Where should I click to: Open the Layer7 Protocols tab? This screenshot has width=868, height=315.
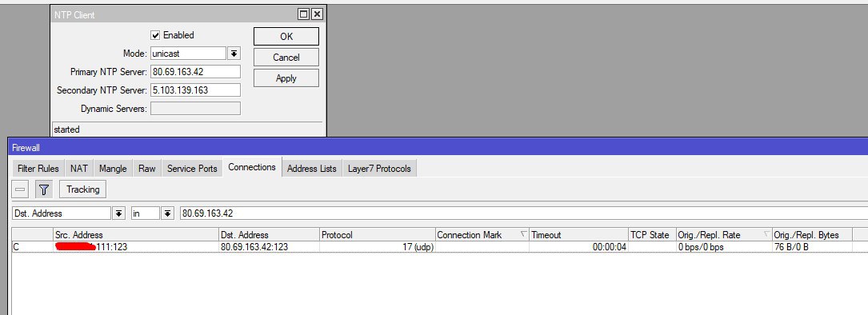pos(379,169)
